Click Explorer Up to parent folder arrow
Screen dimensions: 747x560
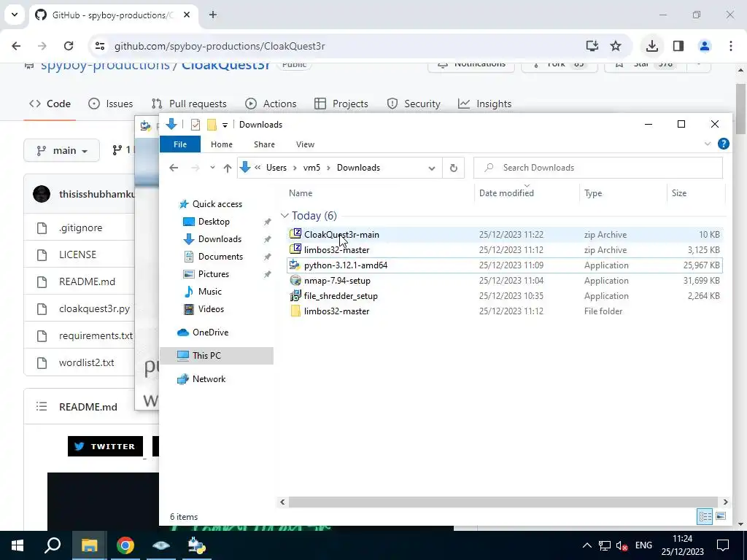(228, 168)
